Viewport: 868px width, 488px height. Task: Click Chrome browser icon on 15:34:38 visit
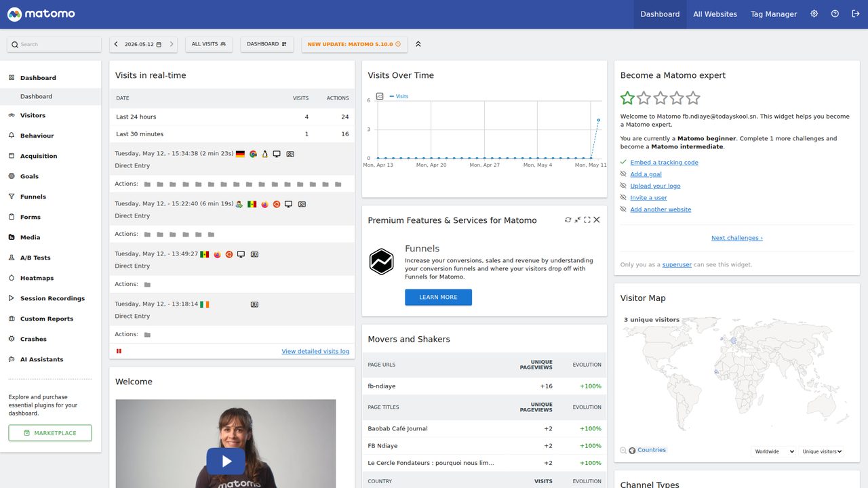253,154
